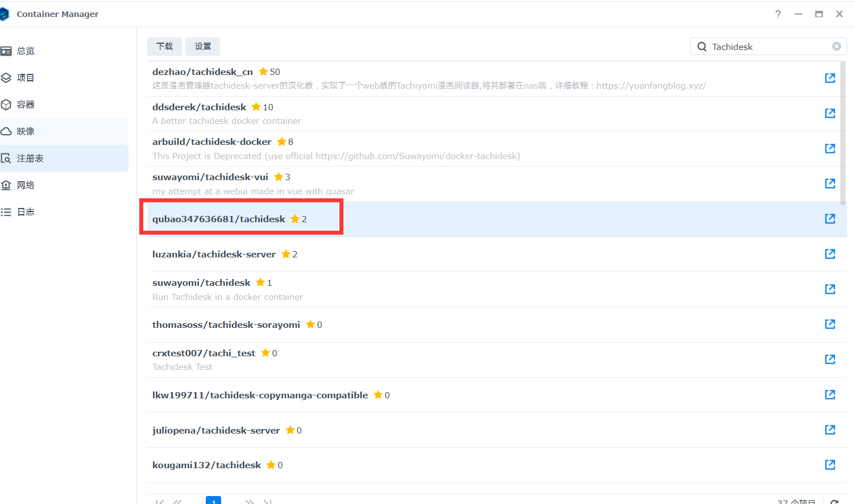Select juliopena/tachidesk-server image row
Image resolution: width=854 pixels, height=504 pixels.
pos(497,430)
